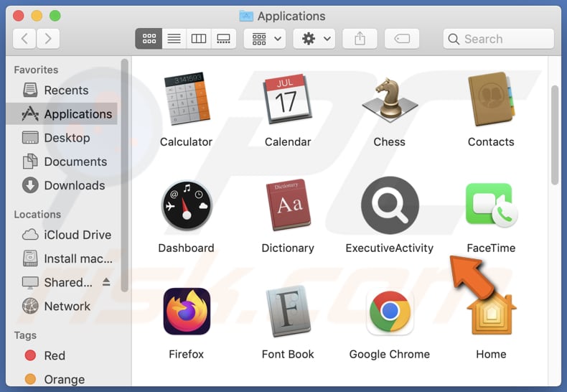The width and height of the screenshot is (567, 392).
Task: Select the Chess app icon
Action: [390, 100]
